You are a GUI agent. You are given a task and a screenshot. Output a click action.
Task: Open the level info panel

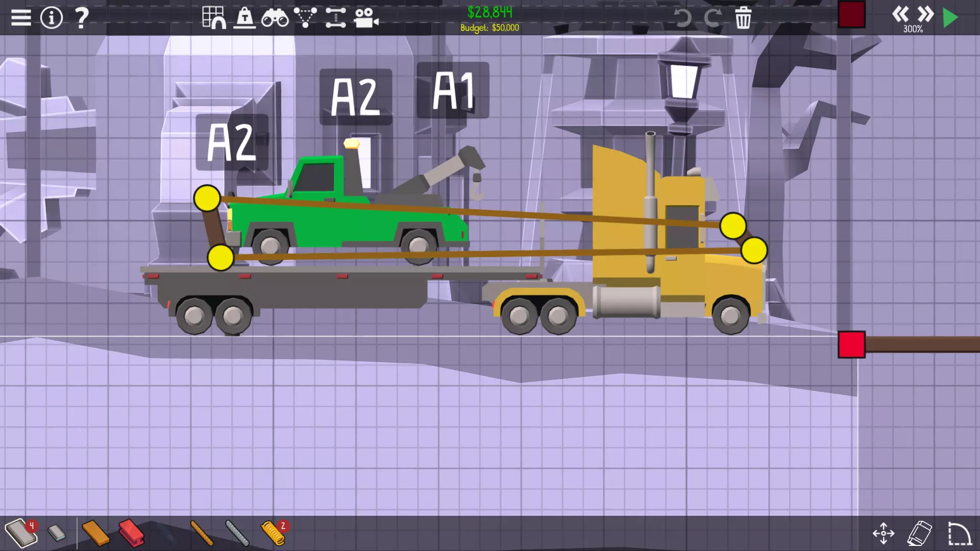point(51,18)
